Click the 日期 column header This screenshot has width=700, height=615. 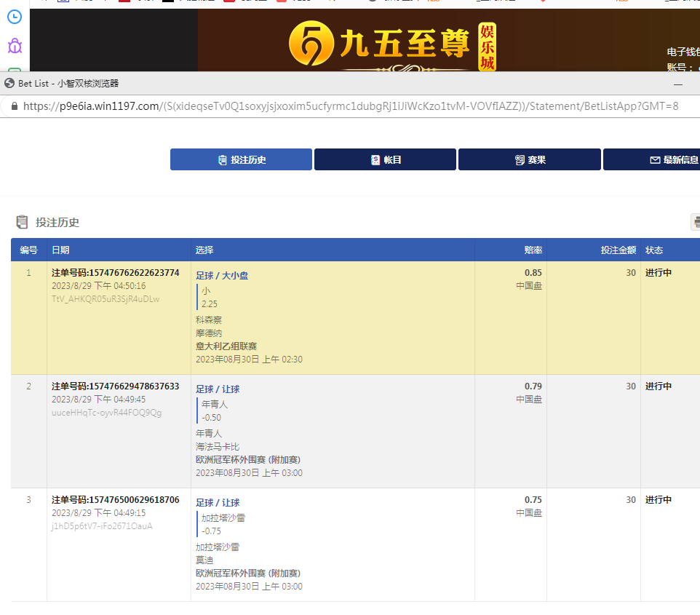coord(60,250)
